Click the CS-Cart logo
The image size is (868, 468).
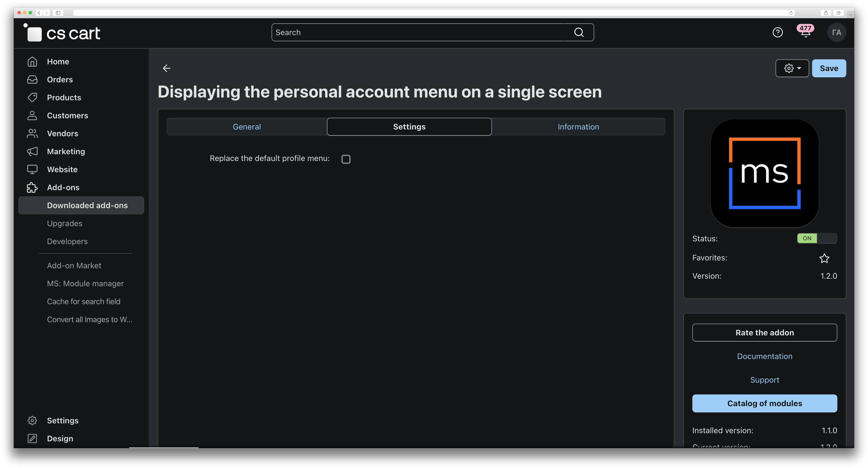tap(62, 33)
